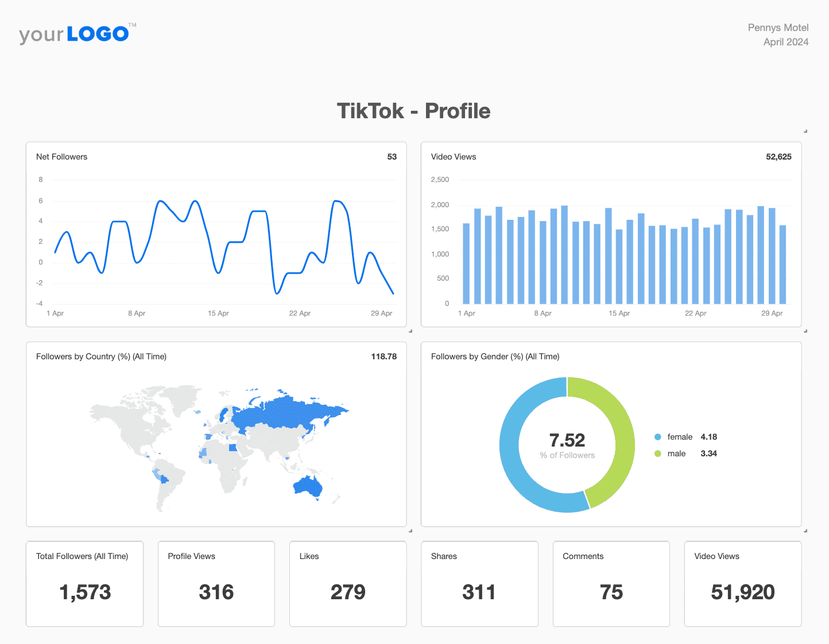
Task: Select the female legend color dot
Action: click(x=657, y=437)
